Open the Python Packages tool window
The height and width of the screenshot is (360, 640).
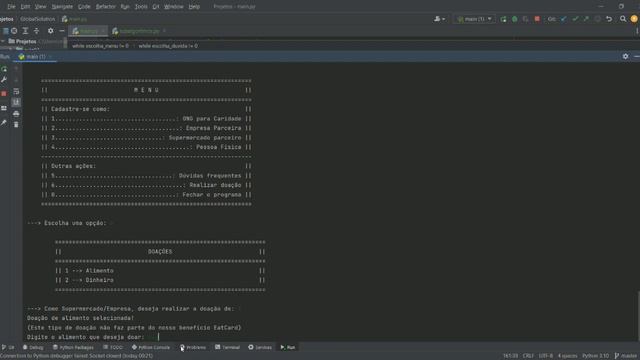pyautogui.click(x=73, y=347)
